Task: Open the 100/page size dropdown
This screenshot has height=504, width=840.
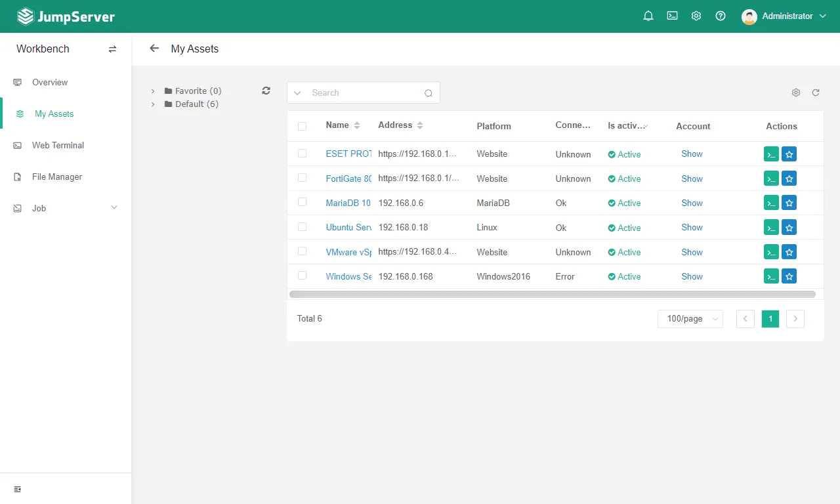Action: coord(690,319)
